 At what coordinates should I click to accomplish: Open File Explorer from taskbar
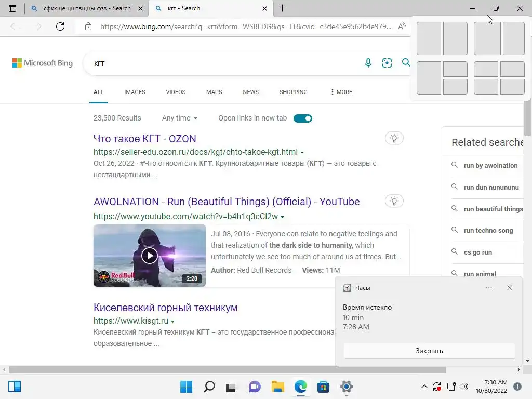coord(277,387)
